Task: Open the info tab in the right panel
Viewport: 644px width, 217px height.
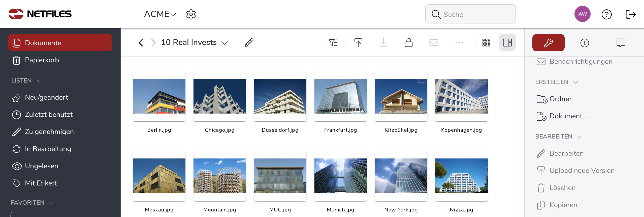Action: coord(585,43)
